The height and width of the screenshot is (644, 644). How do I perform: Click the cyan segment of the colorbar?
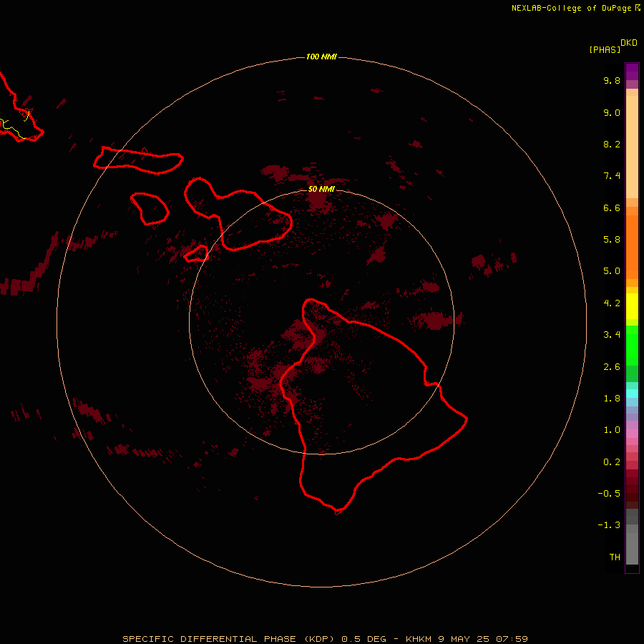[x=632, y=394]
